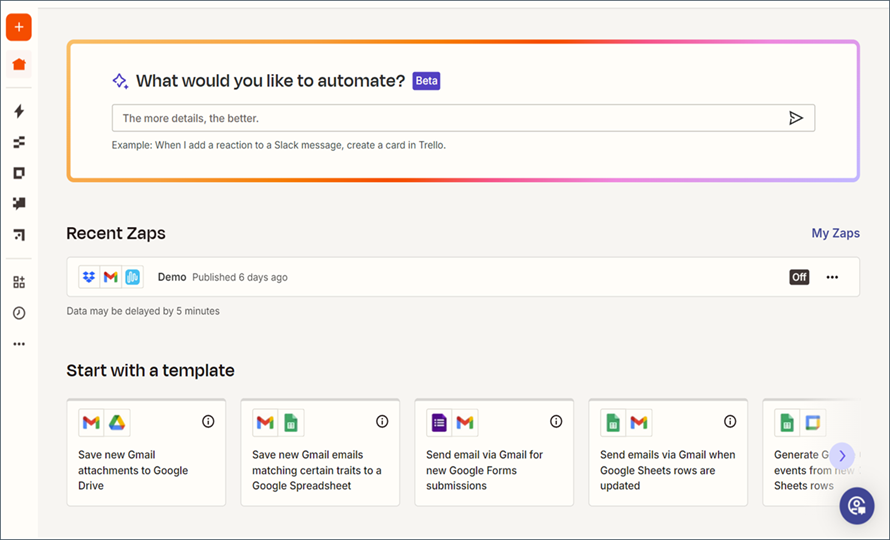The image size is (890, 540).
Task: Open Demo Zap three-dot options menu
Action: [832, 277]
